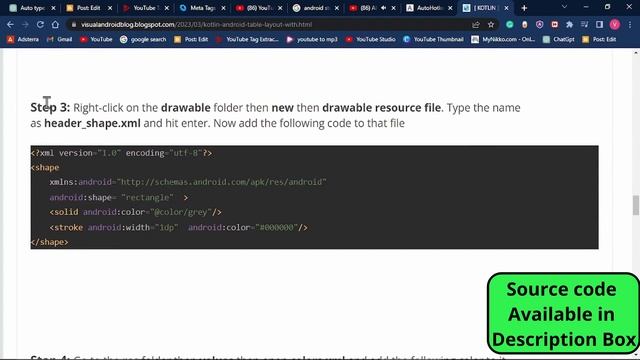Toggle the browser side panel
The height and width of the screenshot is (360, 640).
click(600, 24)
